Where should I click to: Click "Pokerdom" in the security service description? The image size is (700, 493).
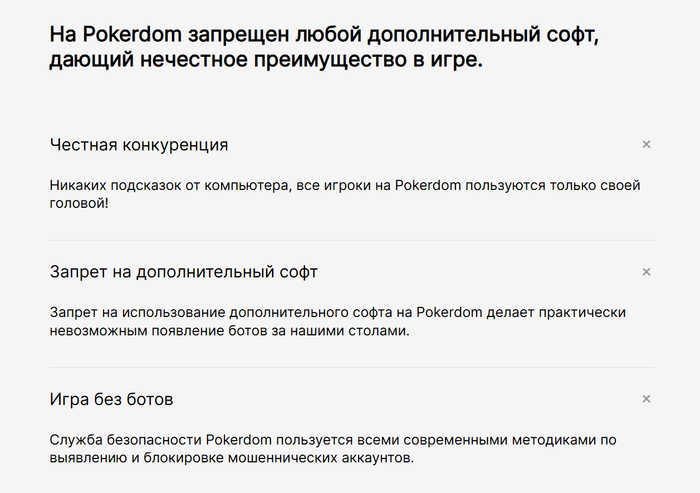click(246, 440)
